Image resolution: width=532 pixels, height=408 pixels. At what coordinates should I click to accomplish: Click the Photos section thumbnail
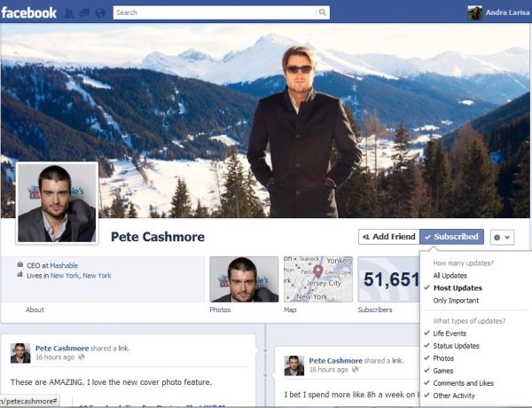(243, 279)
